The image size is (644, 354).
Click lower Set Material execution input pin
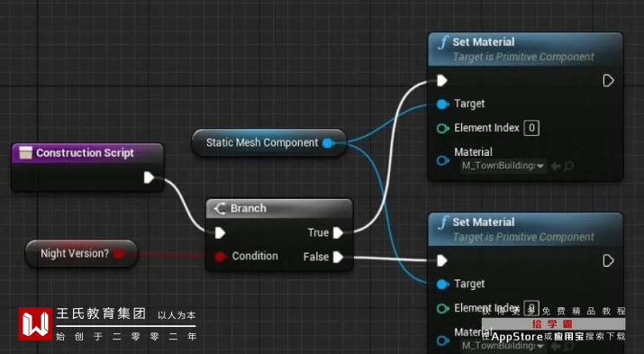pos(442,261)
